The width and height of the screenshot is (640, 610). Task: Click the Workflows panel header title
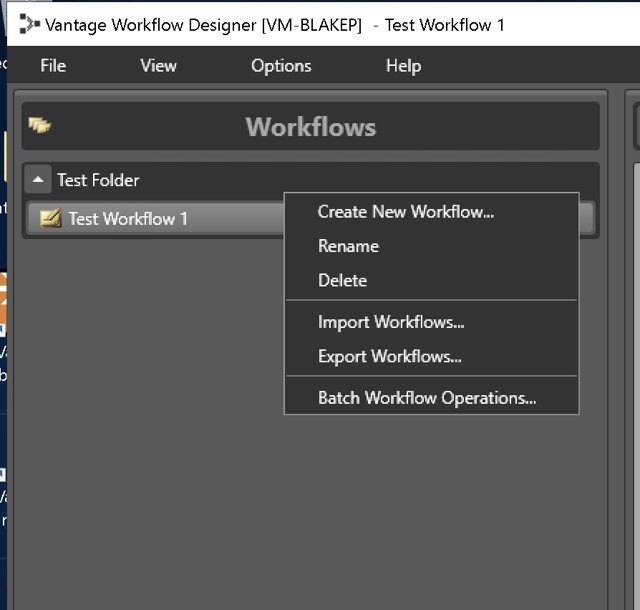point(311,127)
